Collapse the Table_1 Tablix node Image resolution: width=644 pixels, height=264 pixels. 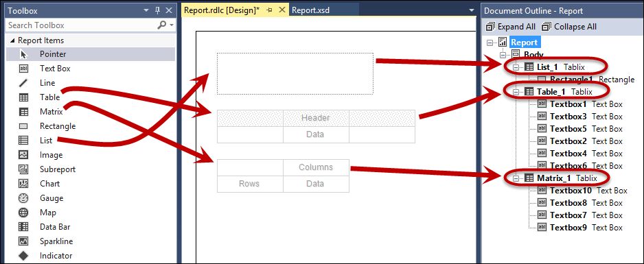(x=516, y=93)
